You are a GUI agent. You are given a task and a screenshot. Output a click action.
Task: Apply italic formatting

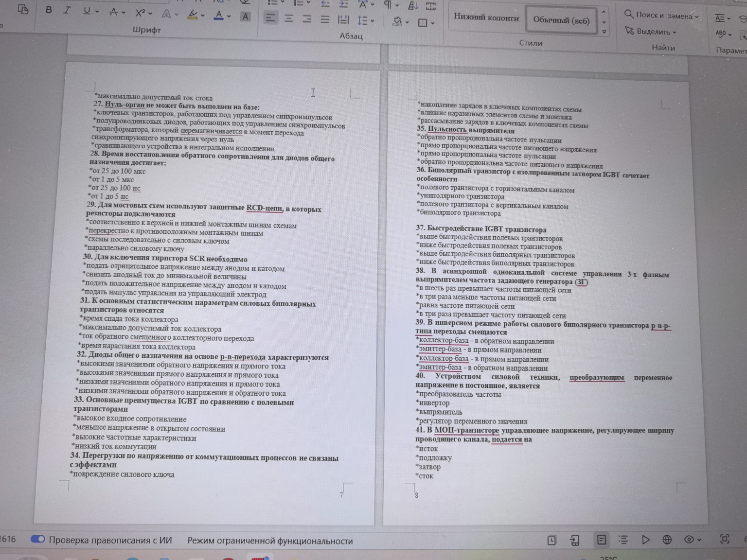click(67, 10)
